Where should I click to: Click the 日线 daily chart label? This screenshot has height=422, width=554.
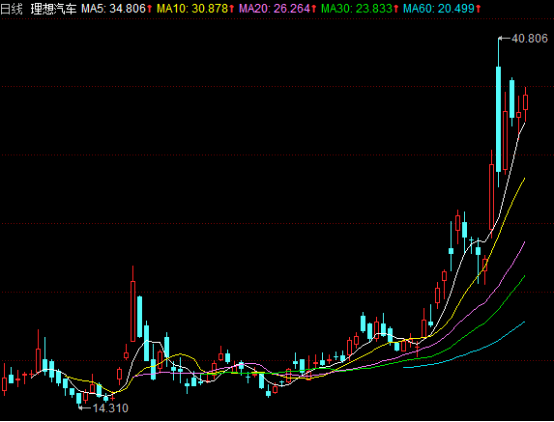click(x=11, y=8)
